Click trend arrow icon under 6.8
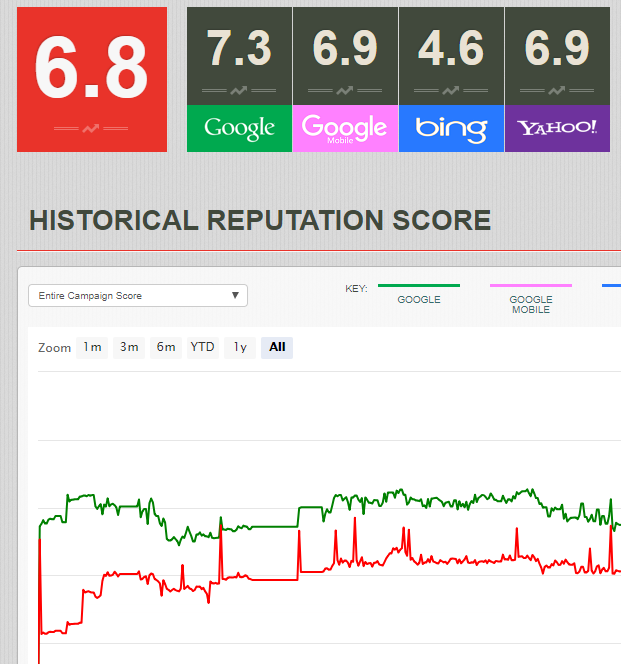This screenshot has height=664, width=621. [x=91, y=128]
